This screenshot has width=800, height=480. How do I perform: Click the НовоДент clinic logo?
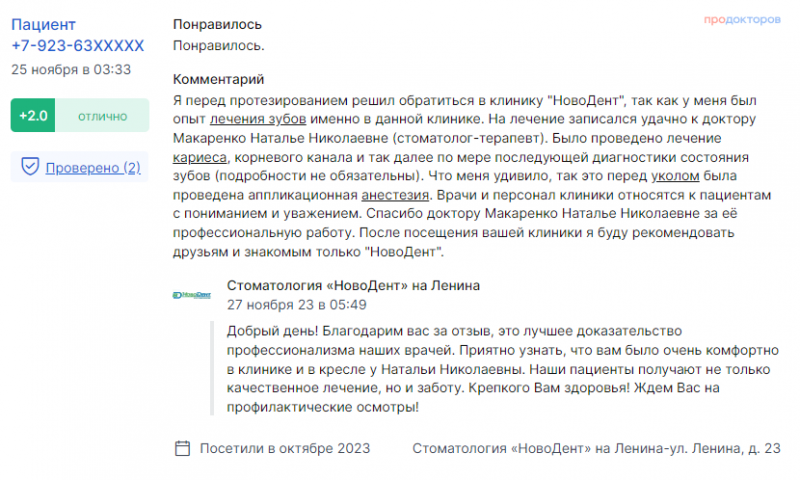click(192, 295)
